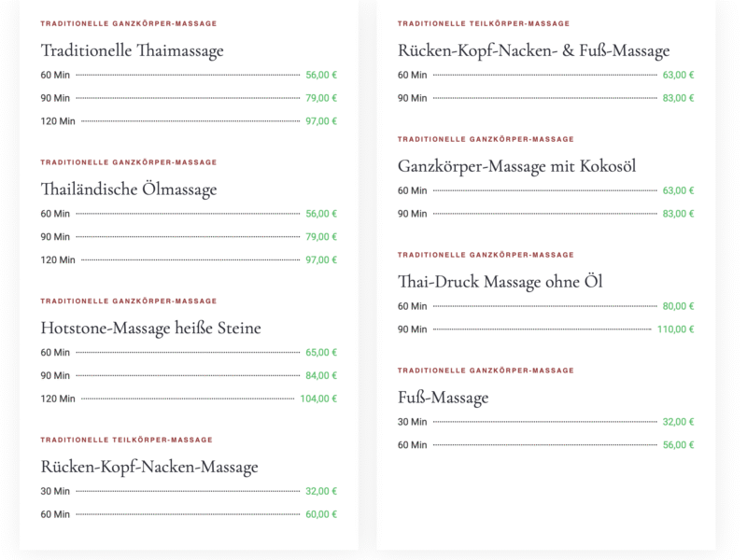Open the Hotstone-Massage heiße Steine heading
Image resolution: width=747 pixels, height=560 pixels.
coord(150,328)
